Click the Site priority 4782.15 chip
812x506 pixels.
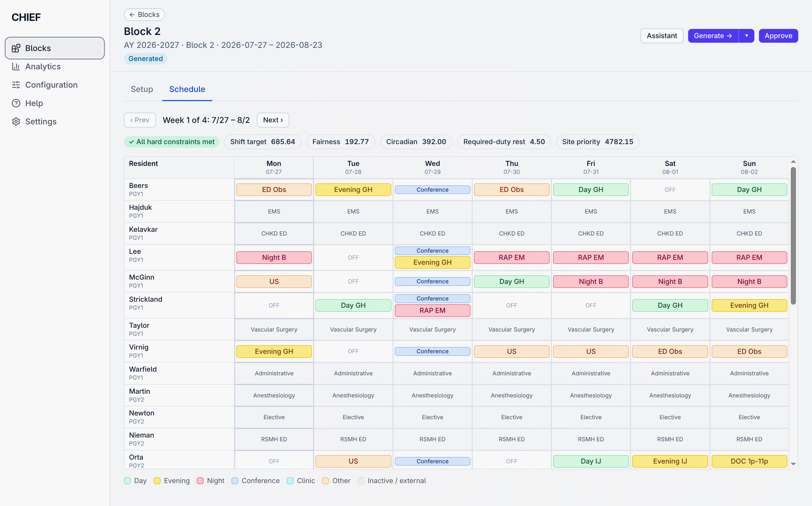point(597,142)
